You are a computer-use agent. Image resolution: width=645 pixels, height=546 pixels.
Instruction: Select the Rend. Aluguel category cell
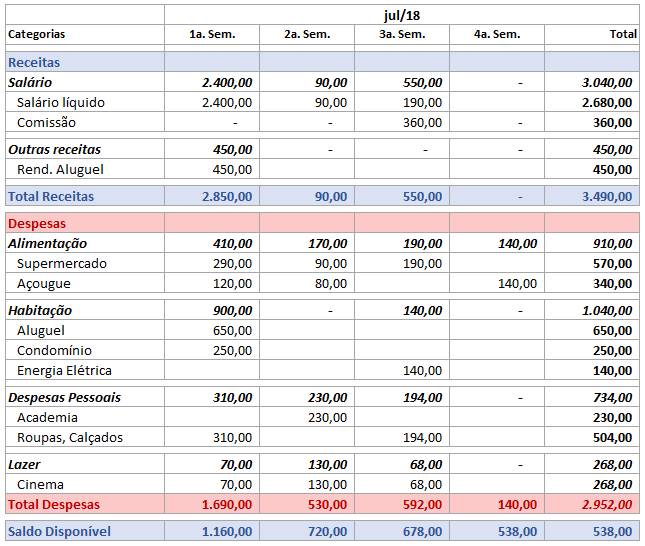(x=61, y=169)
